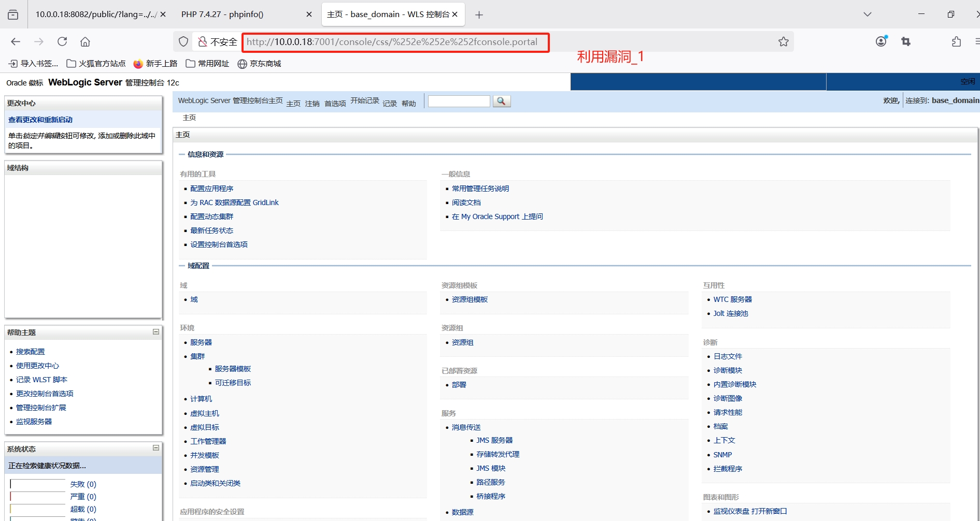The image size is (980, 521).
Task: Bookmark this page with star icon
Action: [784, 41]
